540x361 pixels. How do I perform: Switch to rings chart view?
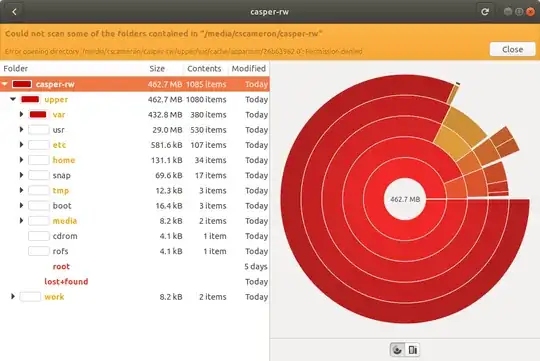[x=397, y=350]
